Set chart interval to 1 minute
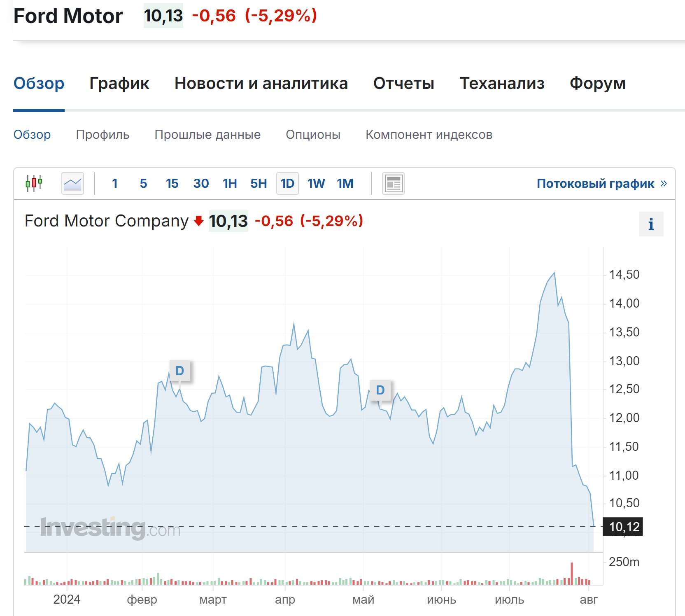This screenshot has width=685, height=616. pyautogui.click(x=115, y=183)
